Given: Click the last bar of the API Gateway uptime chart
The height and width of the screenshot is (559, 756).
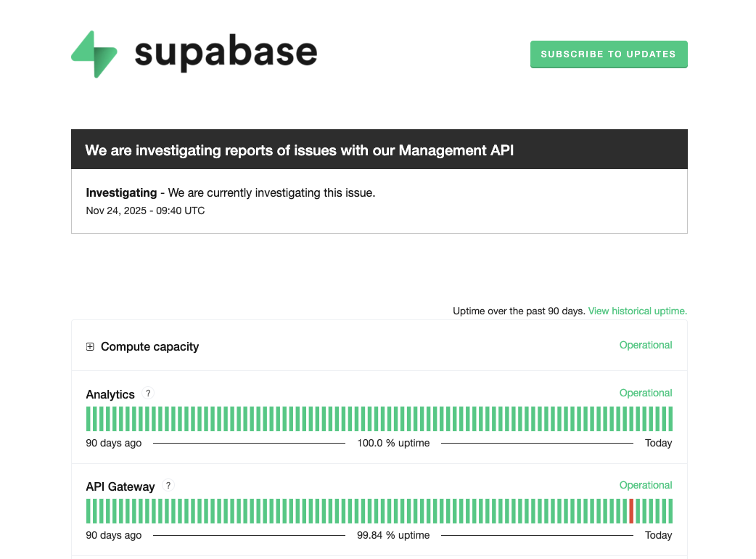Looking at the screenshot, I should [670, 511].
